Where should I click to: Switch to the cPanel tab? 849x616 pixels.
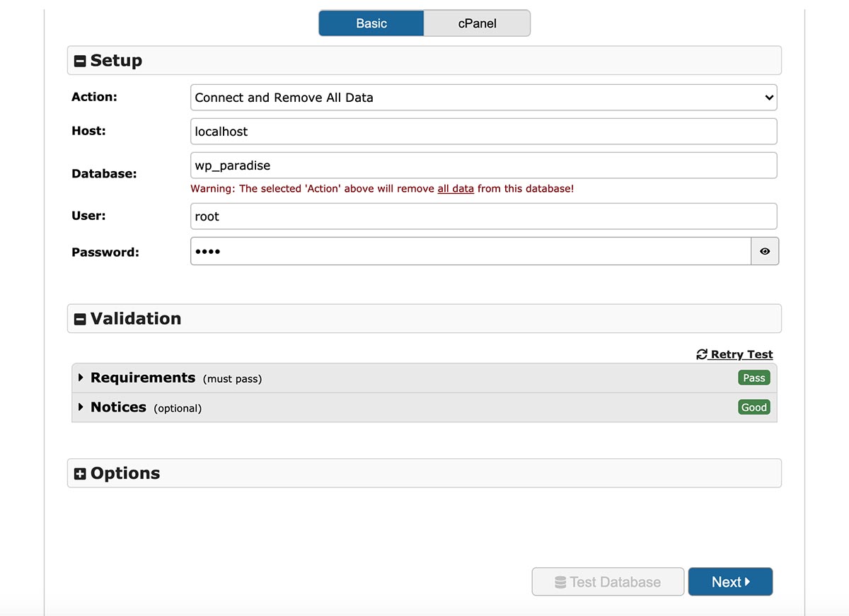point(477,23)
